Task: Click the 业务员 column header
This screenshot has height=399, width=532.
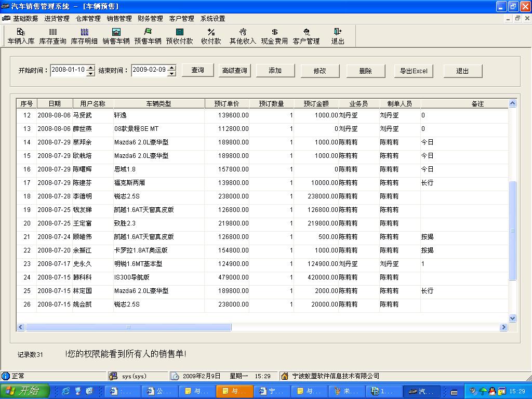Action: [x=358, y=103]
